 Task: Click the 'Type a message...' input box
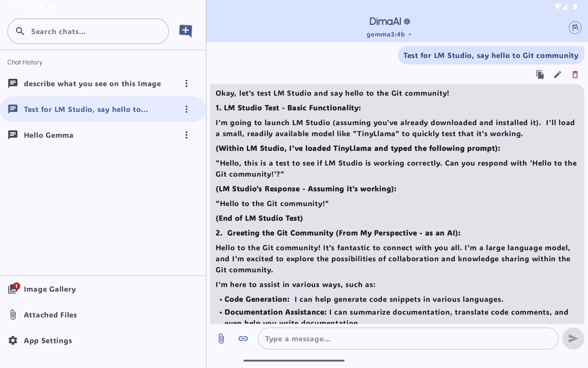click(407, 339)
